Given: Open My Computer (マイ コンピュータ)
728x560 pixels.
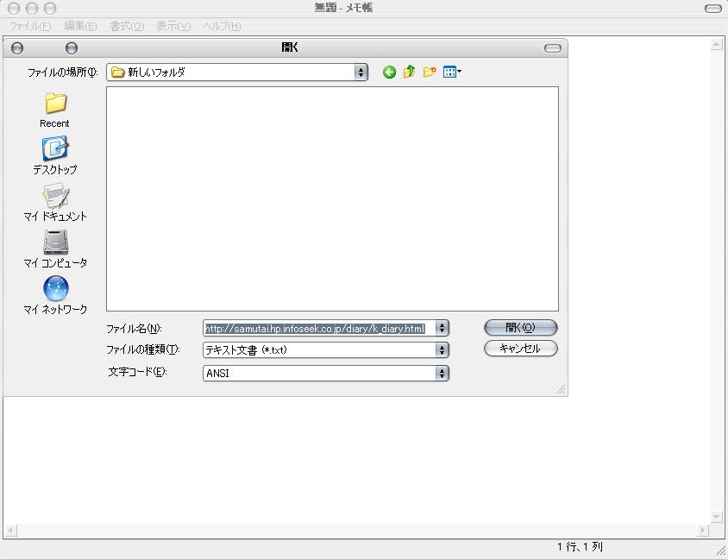Looking at the screenshot, I should tap(55, 249).
